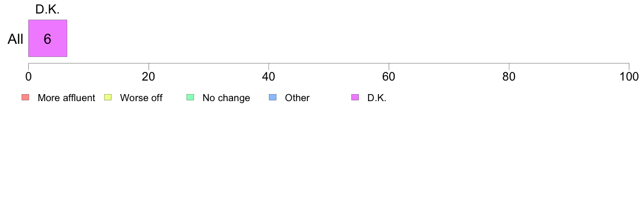The image size is (644, 199).
Task: Click the All row label
Action: click(x=16, y=39)
